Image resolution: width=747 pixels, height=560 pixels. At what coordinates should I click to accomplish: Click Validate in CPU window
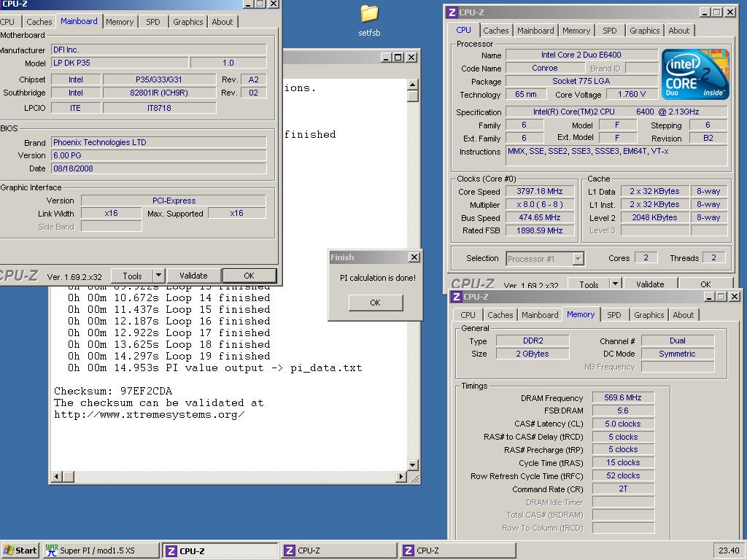click(650, 284)
